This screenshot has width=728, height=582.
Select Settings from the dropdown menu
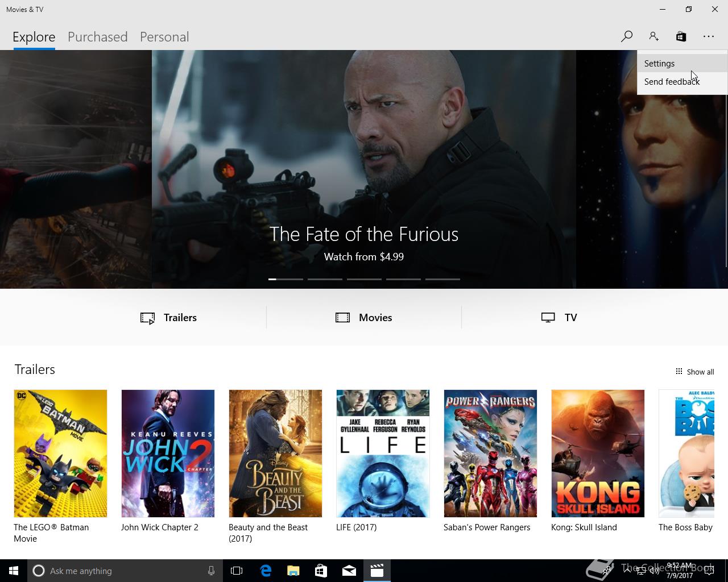click(x=682, y=64)
